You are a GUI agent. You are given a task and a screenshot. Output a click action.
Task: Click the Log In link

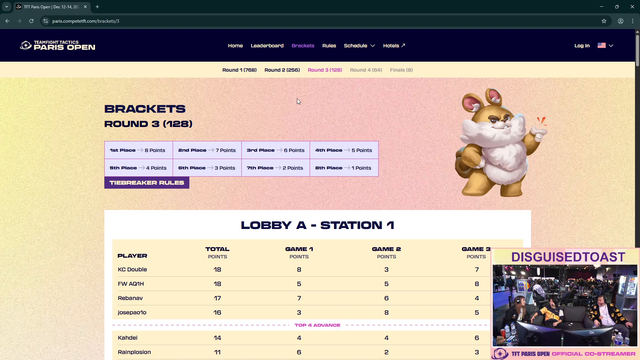(x=582, y=46)
